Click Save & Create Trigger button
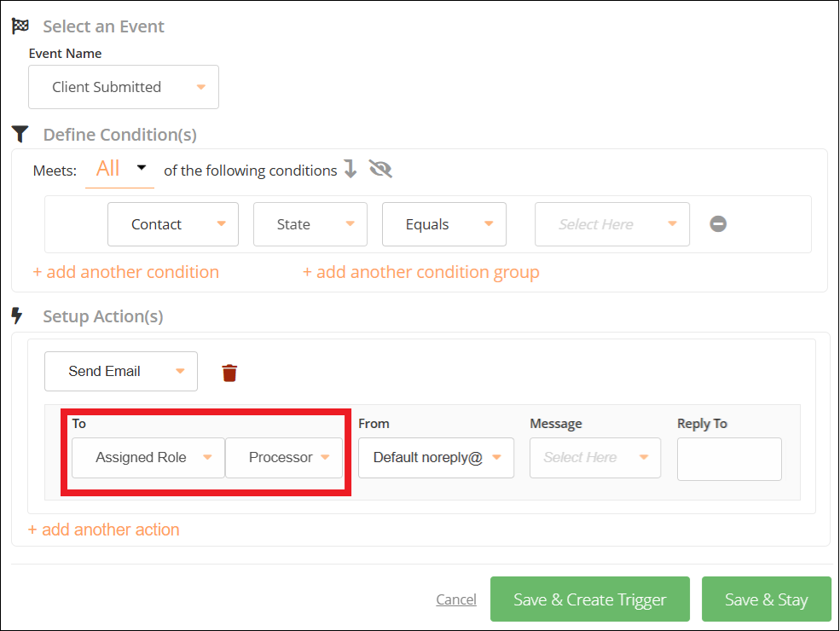 tap(590, 599)
